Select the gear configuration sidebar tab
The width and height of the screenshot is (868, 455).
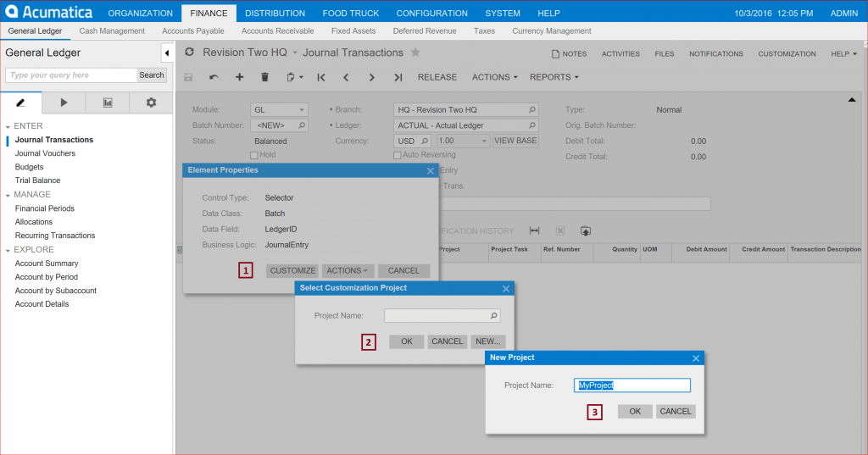(151, 103)
